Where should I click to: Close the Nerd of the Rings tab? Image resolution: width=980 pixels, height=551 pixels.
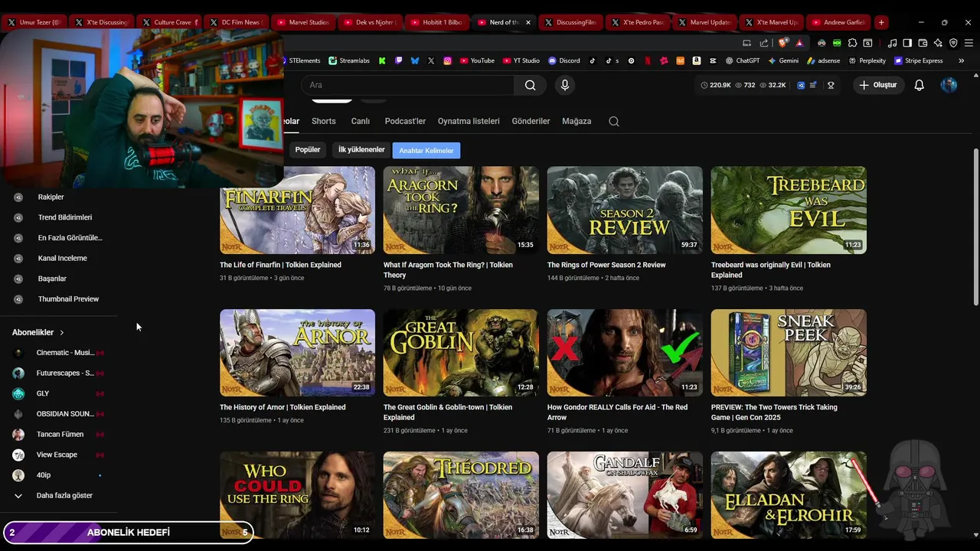(528, 22)
